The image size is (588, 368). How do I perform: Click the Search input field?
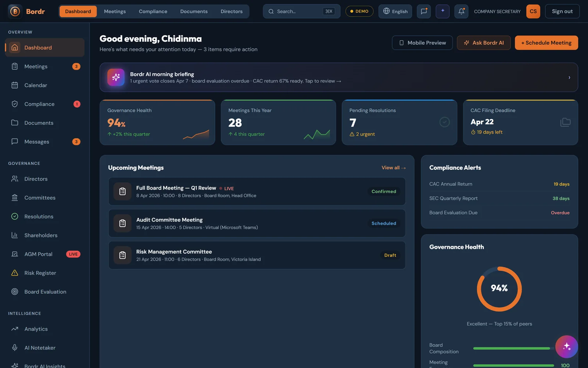tap(301, 11)
